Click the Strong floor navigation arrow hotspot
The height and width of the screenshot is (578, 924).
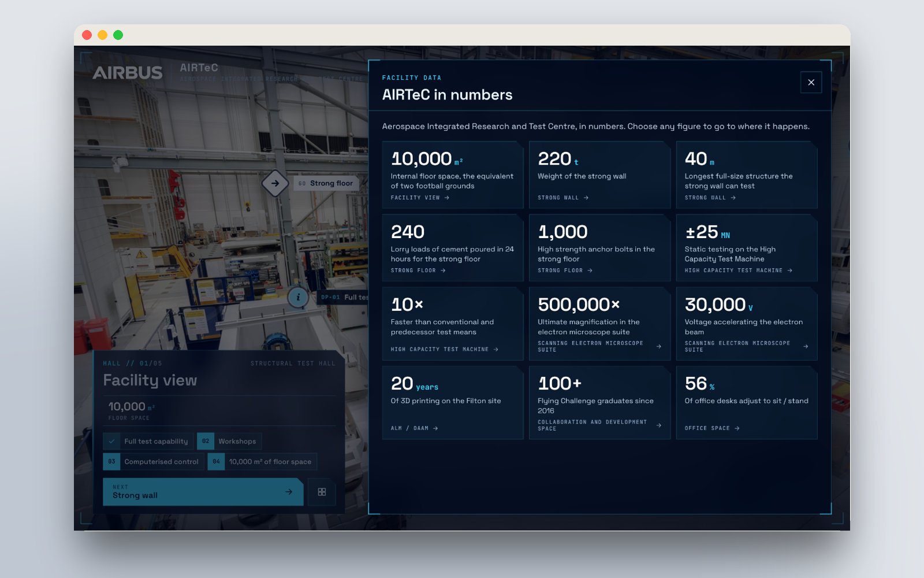tap(275, 183)
